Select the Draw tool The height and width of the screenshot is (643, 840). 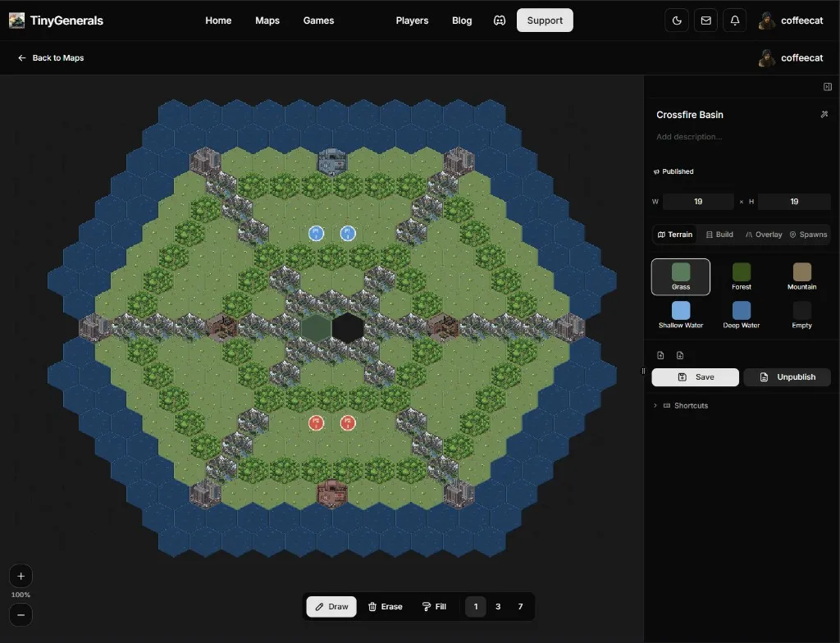331,606
